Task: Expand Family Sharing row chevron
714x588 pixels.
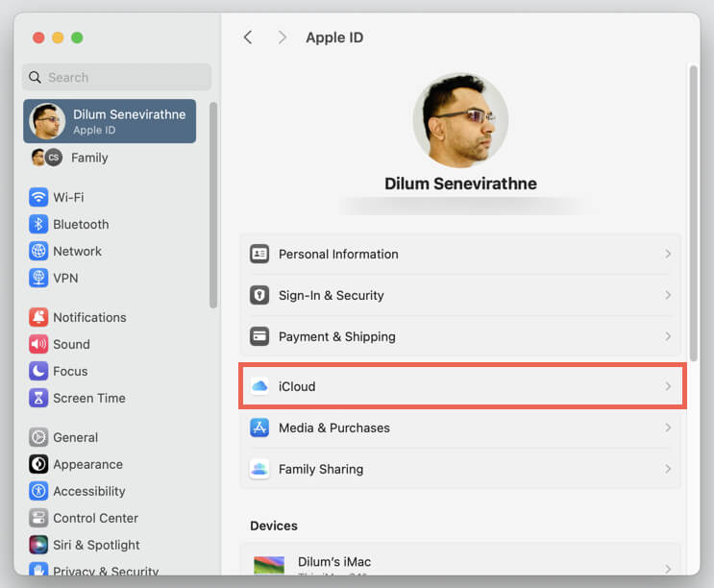Action: [668, 469]
